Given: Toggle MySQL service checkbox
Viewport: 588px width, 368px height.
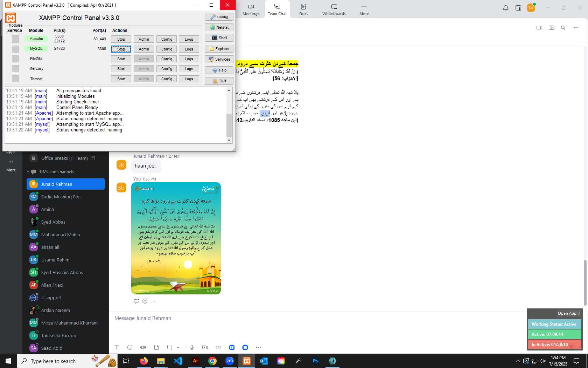Looking at the screenshot, I should pos(15,49).
